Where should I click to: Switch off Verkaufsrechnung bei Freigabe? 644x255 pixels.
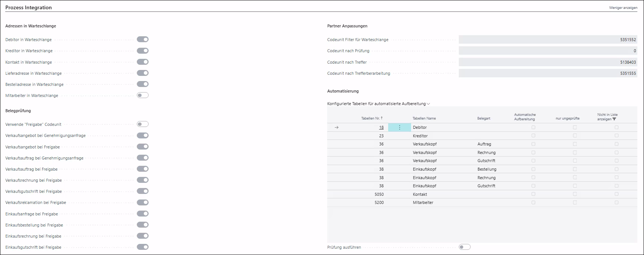[x=143, y=180]
